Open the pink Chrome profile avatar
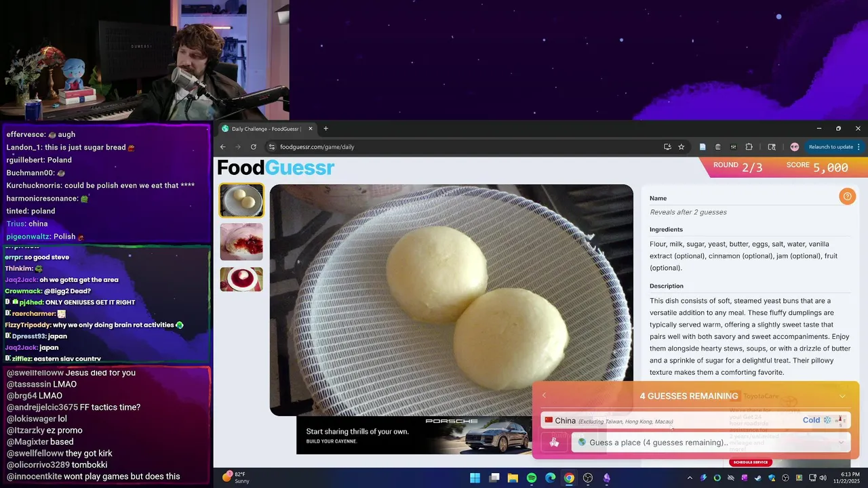 795,146
